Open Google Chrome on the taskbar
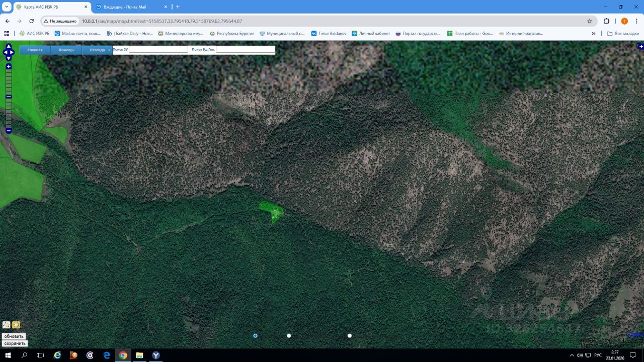Image resolution: width=644 pixels, height=362 pixels. [123, 355]
